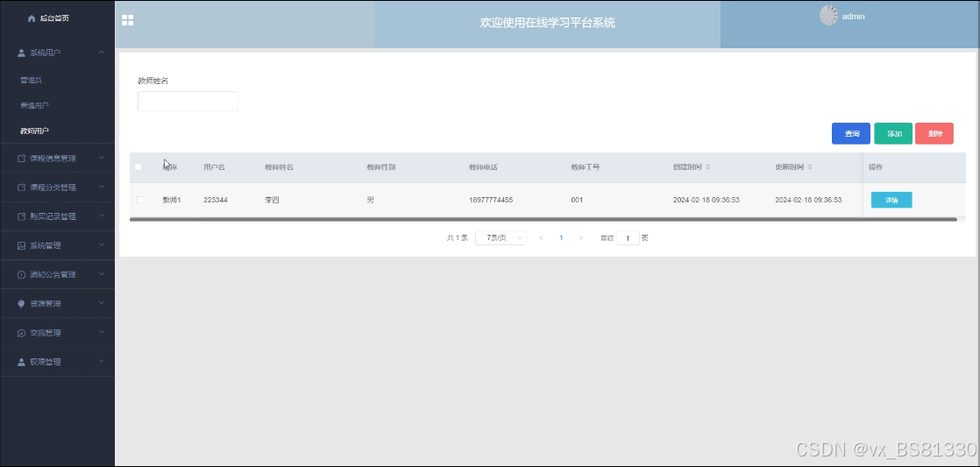Screen dimensions: 980x467
Task: Select 普通用户 submenu item
Action: (34, 105)
